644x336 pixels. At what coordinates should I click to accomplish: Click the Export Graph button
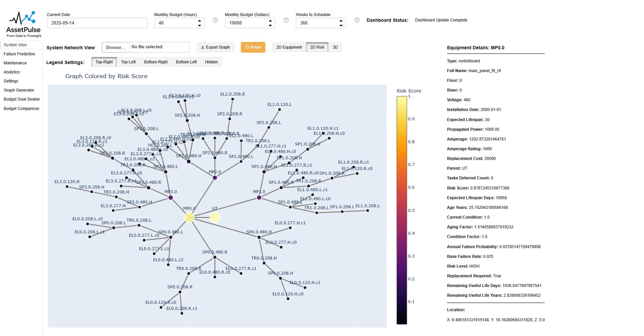pyautogui.click(x=215, y=47)
